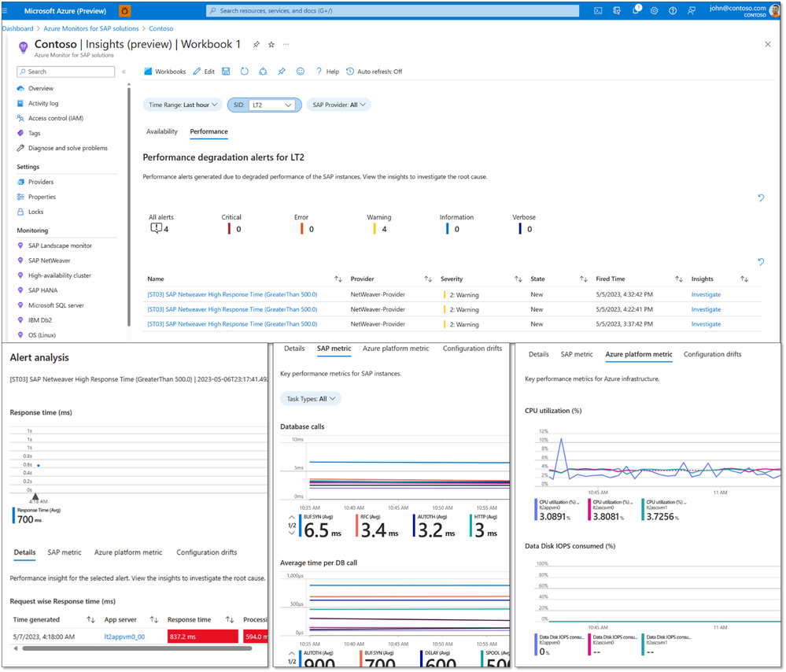
Task: Open Azure platform metric tab in Alert analysis
Action: pyautogui.click(x=128, y=552)
